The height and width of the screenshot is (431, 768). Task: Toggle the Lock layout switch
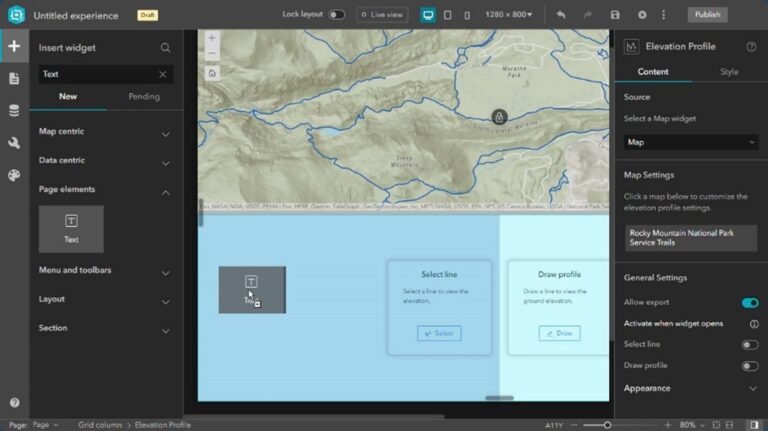[336, 15]
